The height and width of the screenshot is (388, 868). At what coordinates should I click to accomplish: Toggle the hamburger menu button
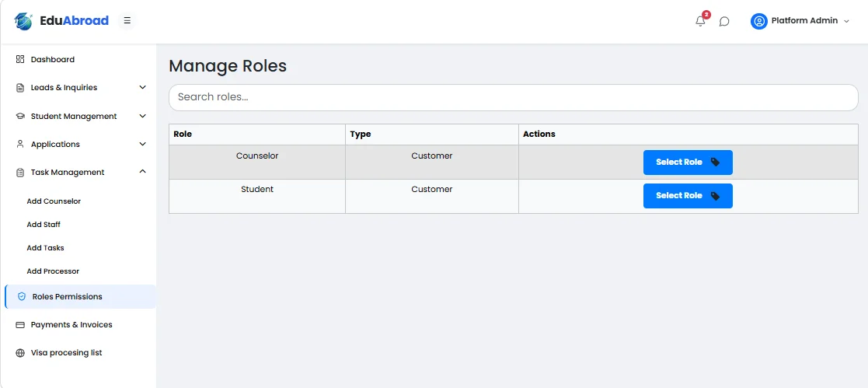[127, 21]
